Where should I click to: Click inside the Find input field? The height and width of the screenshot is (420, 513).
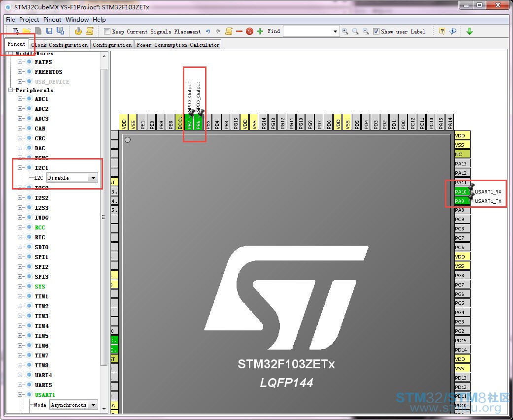click(308, 32)
